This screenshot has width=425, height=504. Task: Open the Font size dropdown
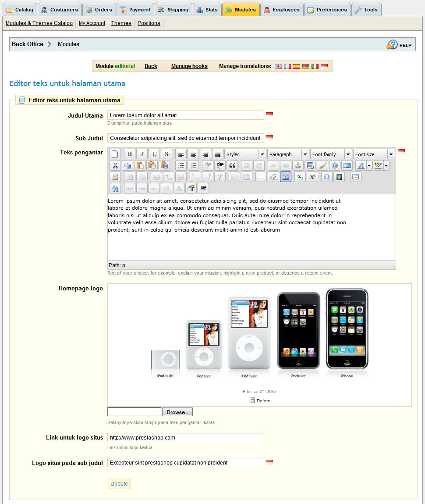374,154
